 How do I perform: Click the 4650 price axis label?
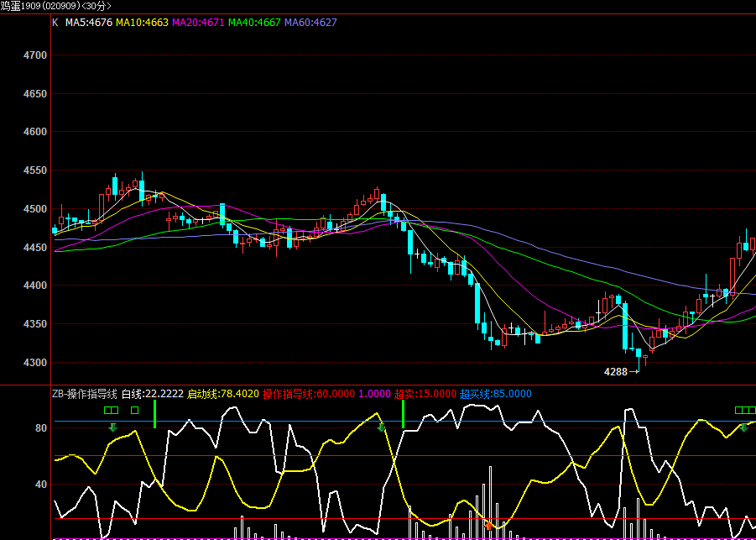pos(35,93)
